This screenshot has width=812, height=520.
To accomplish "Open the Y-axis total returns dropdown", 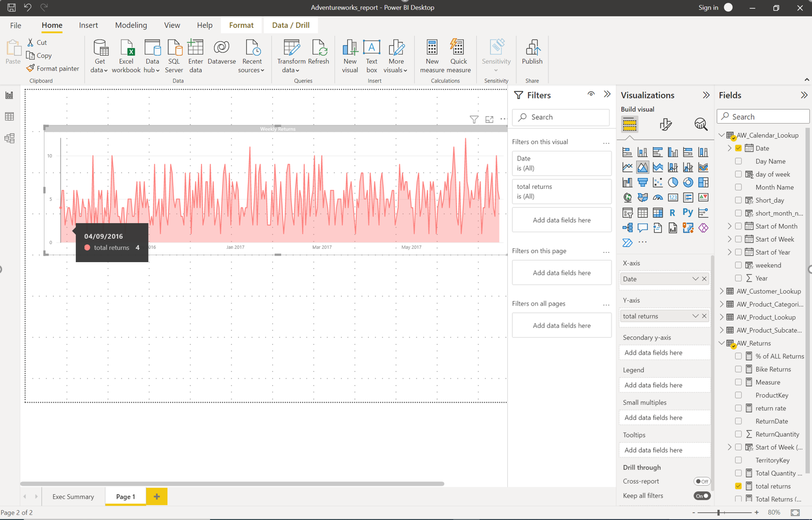I will click(x=695, y=316).
